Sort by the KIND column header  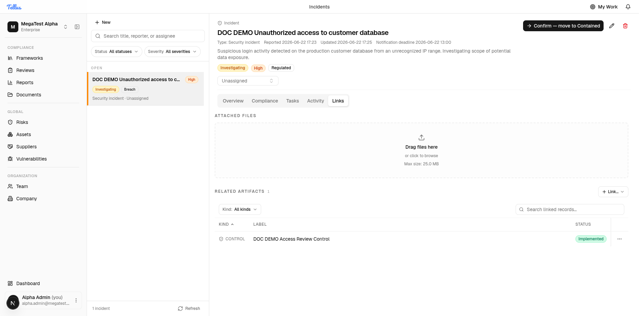pos(226,224)
